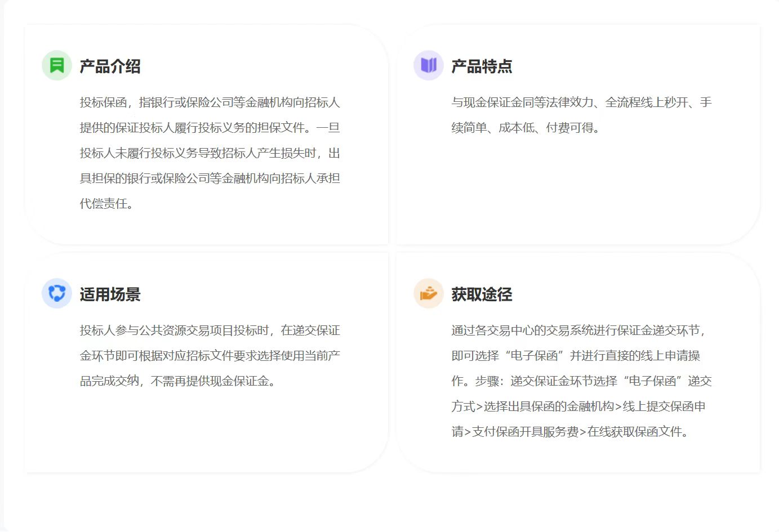Screen dimensions: 779x532
Task: Click the line ending with 在线获取保函文件
Action: [x=571, y=432]
